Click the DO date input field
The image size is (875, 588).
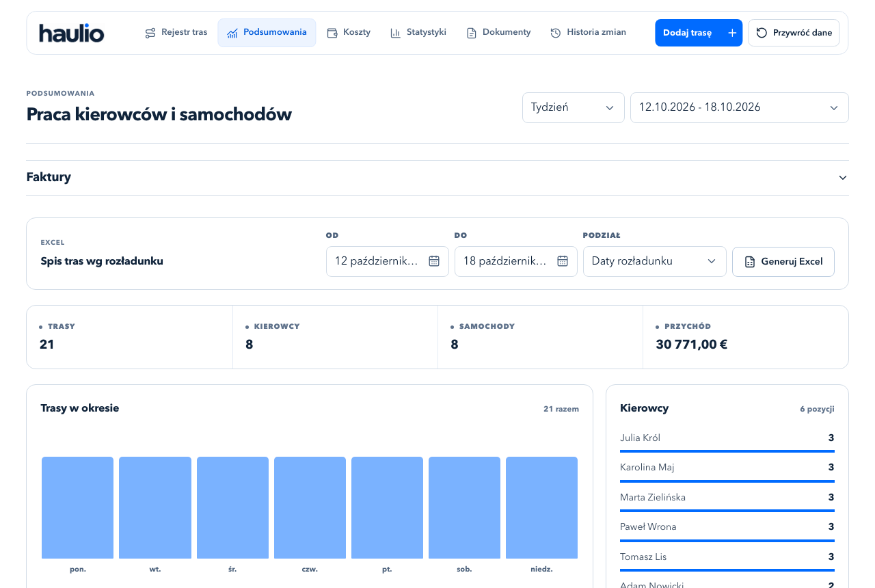(x=516, y=261)
